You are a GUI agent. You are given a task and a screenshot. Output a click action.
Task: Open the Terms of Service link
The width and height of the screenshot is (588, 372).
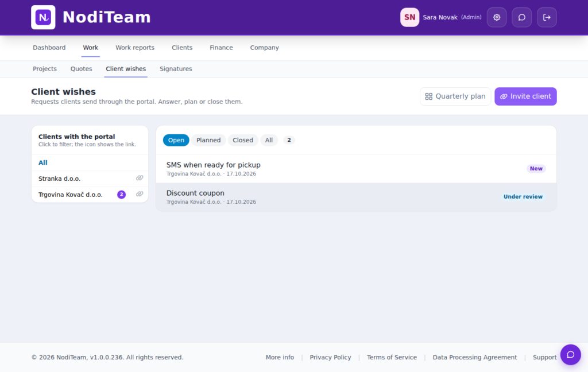click(x=392, y=358)
